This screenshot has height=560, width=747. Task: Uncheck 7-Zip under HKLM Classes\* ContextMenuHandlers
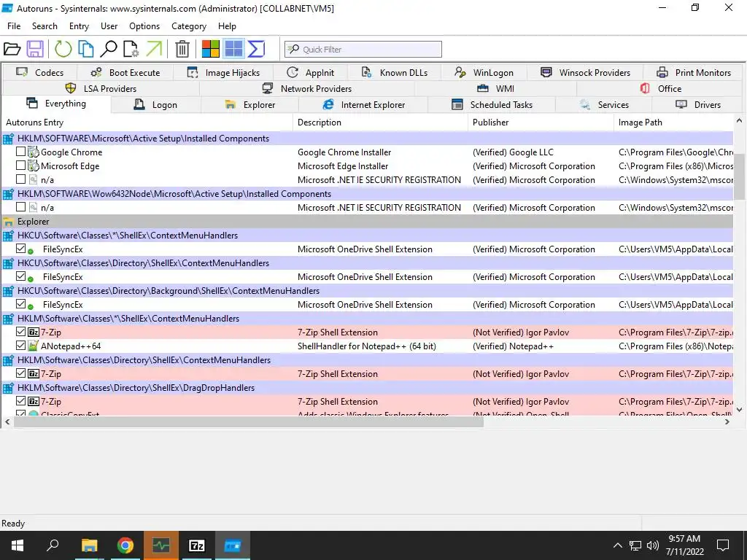(20, 332)
